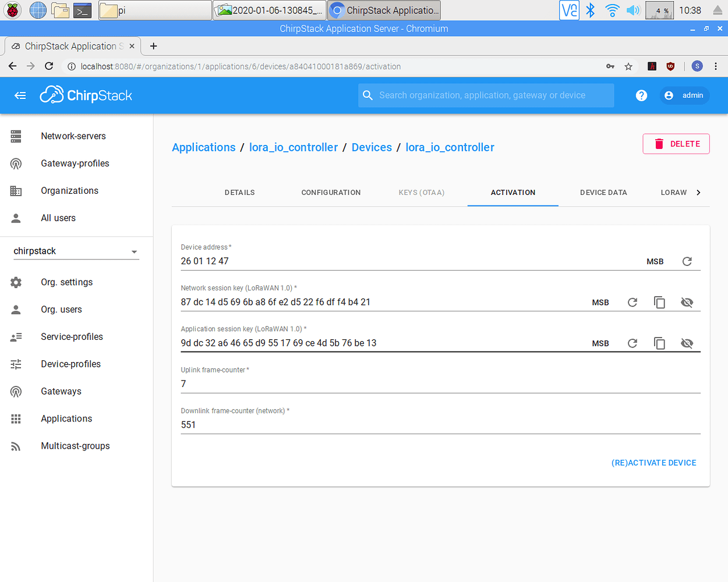
Task: Collapse the sidebar with the back-menu icon
Action: (x=20, y=95)
